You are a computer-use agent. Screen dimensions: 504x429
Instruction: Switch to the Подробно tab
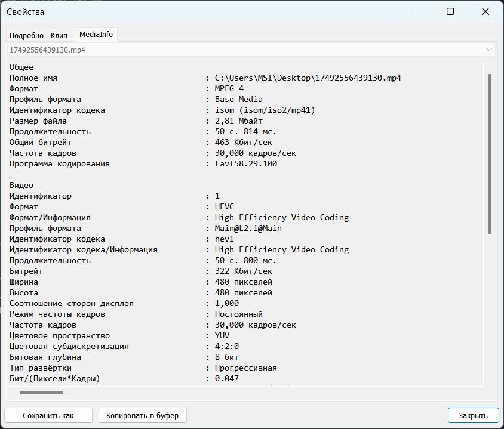(27, 35)
